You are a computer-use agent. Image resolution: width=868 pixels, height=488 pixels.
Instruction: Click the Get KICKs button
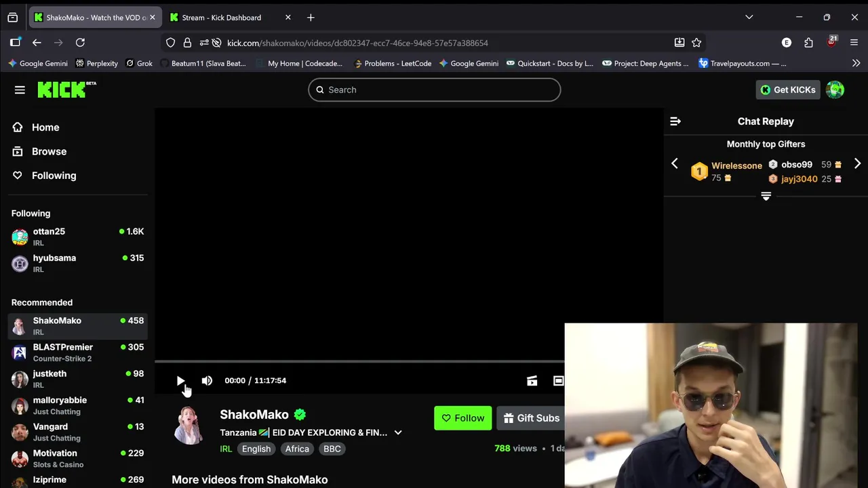pyautogui.click(x=788, y=89)
